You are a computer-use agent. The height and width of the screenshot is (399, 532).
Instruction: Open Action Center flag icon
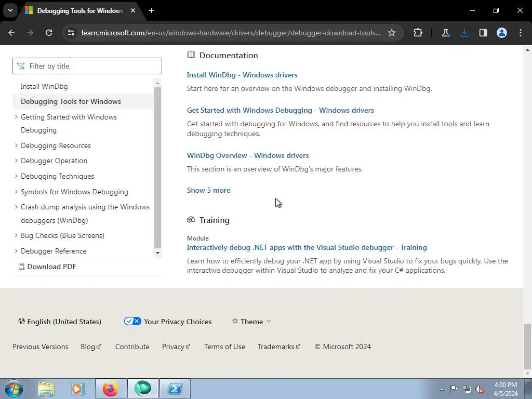coord(454,389)
